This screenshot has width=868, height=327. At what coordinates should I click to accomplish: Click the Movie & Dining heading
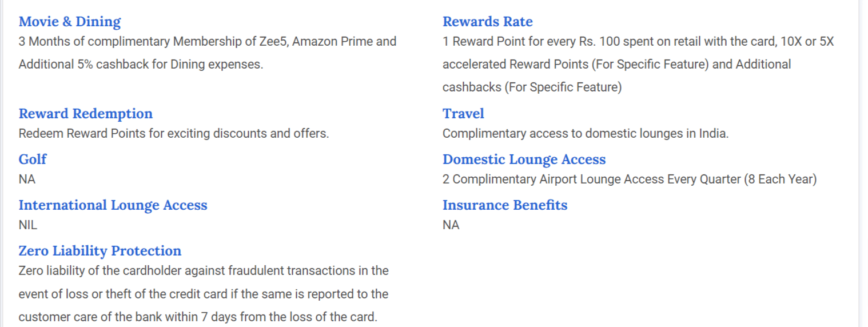pyautogui.click(x=70, y=22)
